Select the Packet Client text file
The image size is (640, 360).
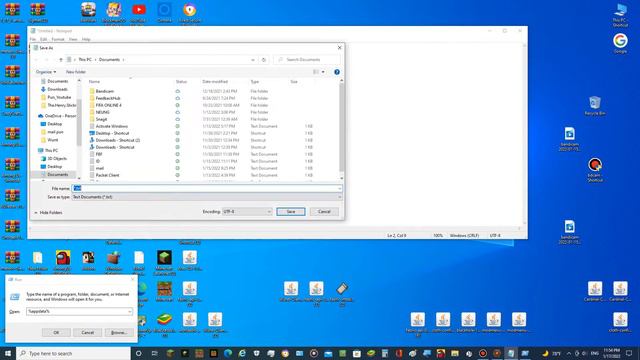(107, 175)
